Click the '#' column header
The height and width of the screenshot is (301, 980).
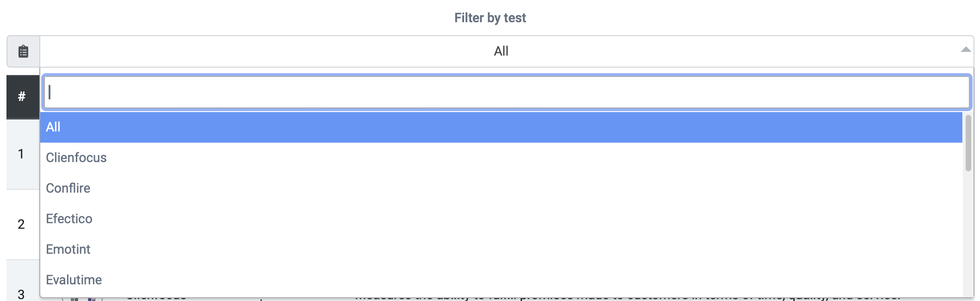(x=22, y=97)
